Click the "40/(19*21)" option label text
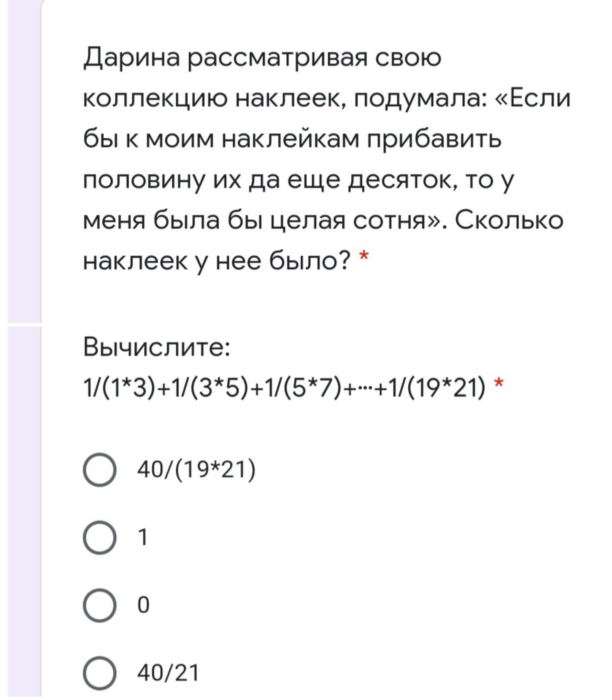Viewport: 612px width, 700px height. 196,470
